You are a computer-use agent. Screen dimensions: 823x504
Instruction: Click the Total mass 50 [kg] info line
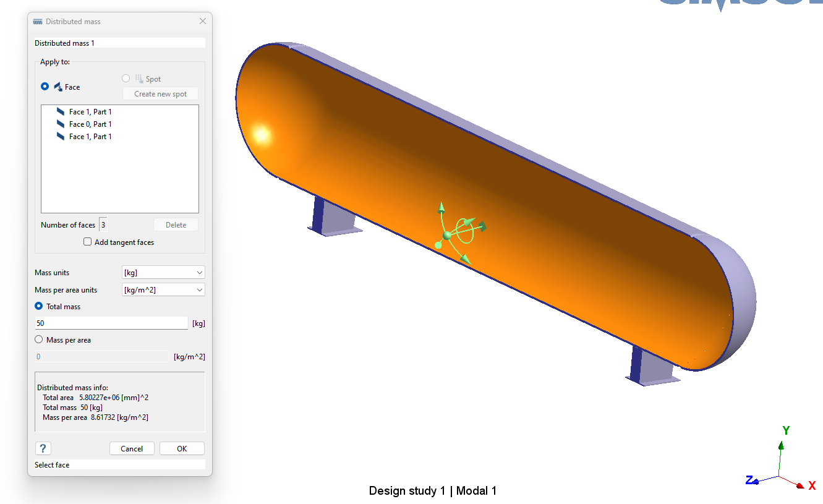click(x=72, y=408)
